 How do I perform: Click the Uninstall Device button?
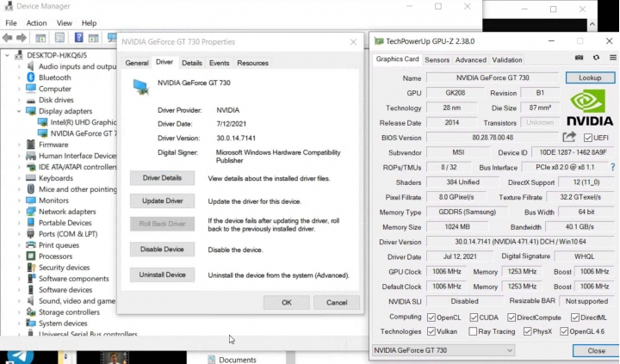pos(162,275)
